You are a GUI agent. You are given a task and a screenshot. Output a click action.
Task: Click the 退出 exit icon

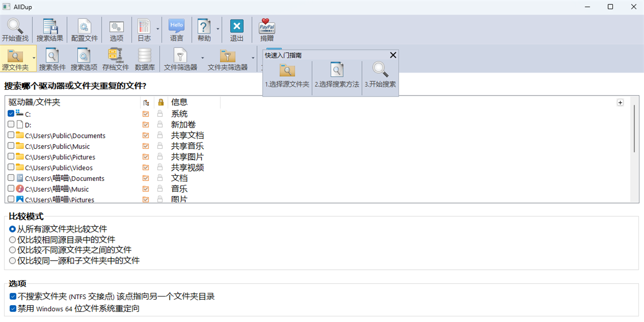pos(236,29)
